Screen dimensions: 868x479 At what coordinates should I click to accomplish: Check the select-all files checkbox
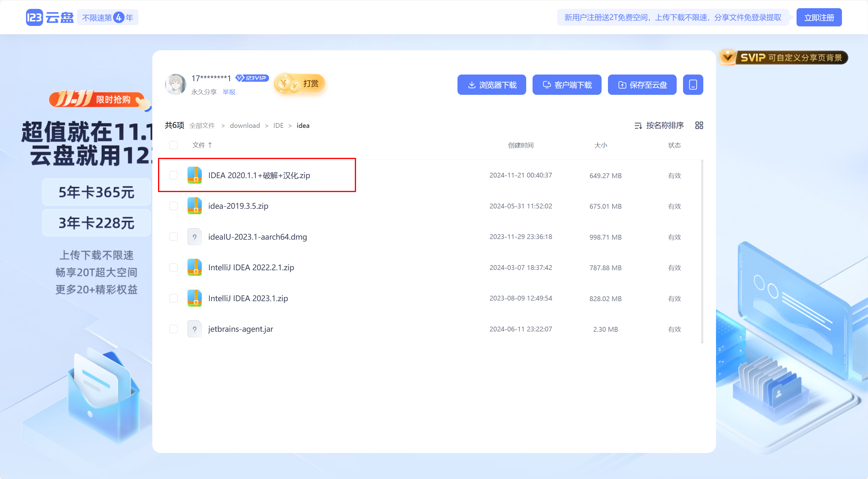coord(173,145)
